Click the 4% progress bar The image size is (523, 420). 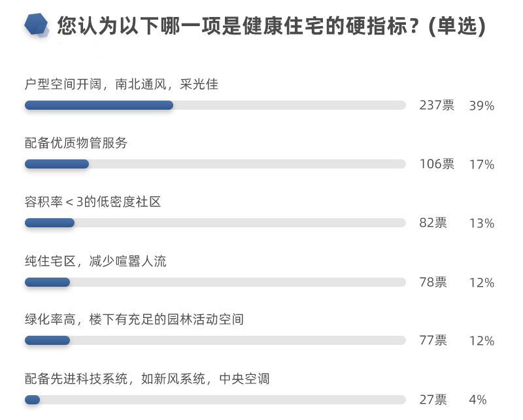tap(215, 400)
